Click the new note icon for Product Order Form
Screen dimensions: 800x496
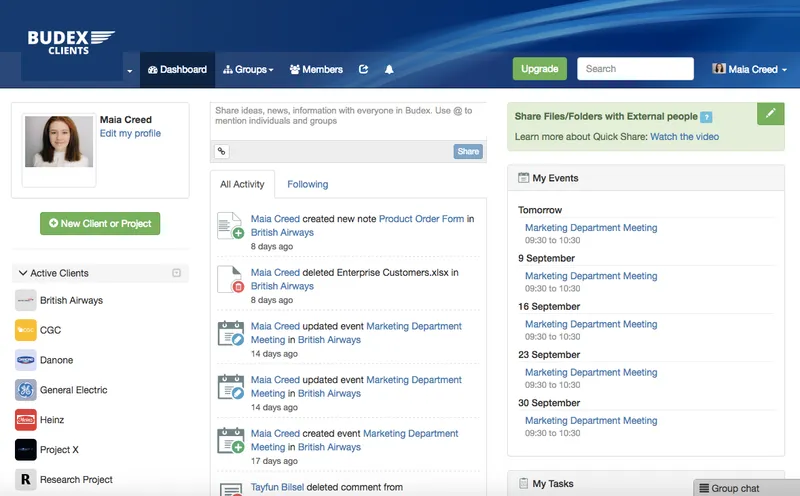tap(230, 226)
